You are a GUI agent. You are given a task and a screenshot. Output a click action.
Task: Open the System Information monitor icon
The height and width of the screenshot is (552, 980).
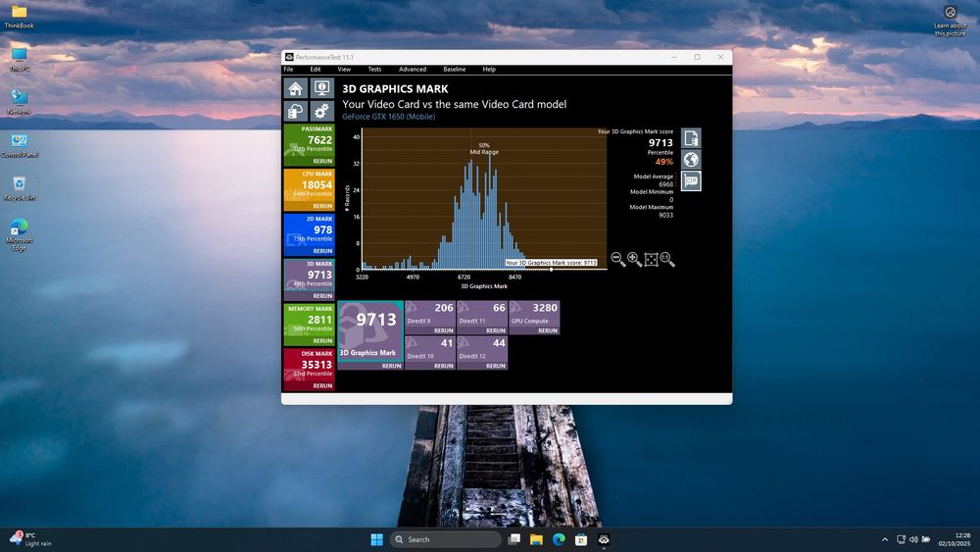(x=321, y=88)
